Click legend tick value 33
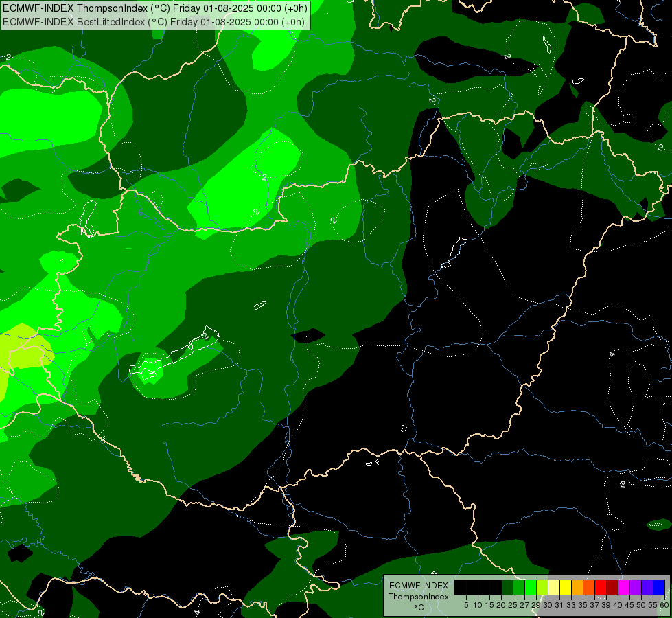 click(x=571, y=605)
